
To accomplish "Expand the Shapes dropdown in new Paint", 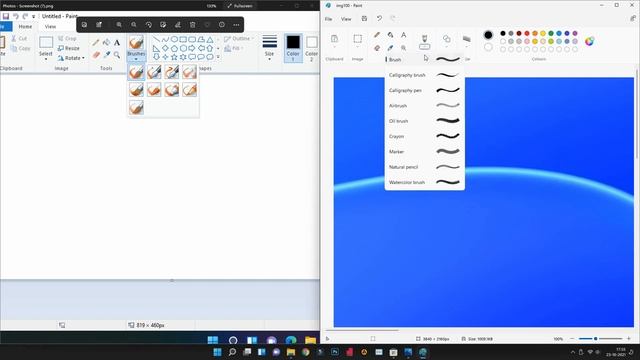I will tap(447, 47).
